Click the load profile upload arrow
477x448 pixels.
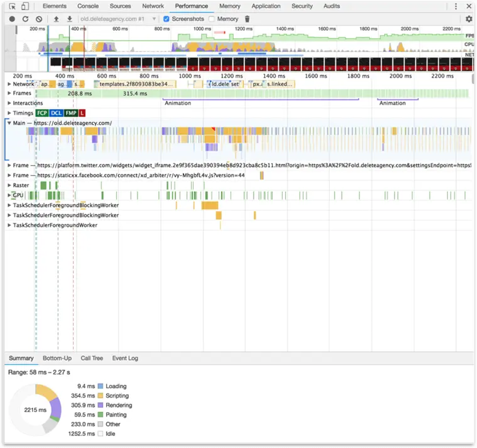(56, 19)
